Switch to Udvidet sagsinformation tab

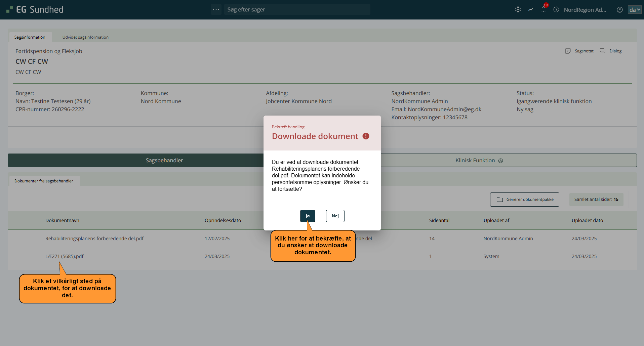pyautogui.click(x=85, y=37)
